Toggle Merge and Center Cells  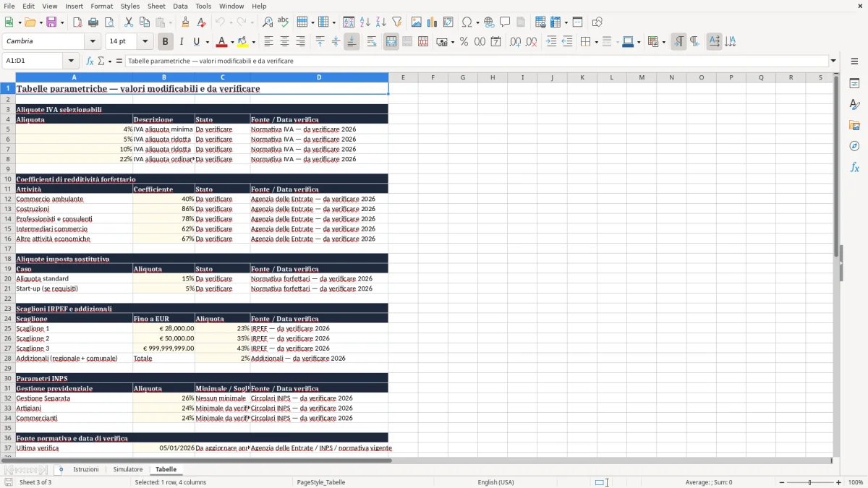pos(391,42)
